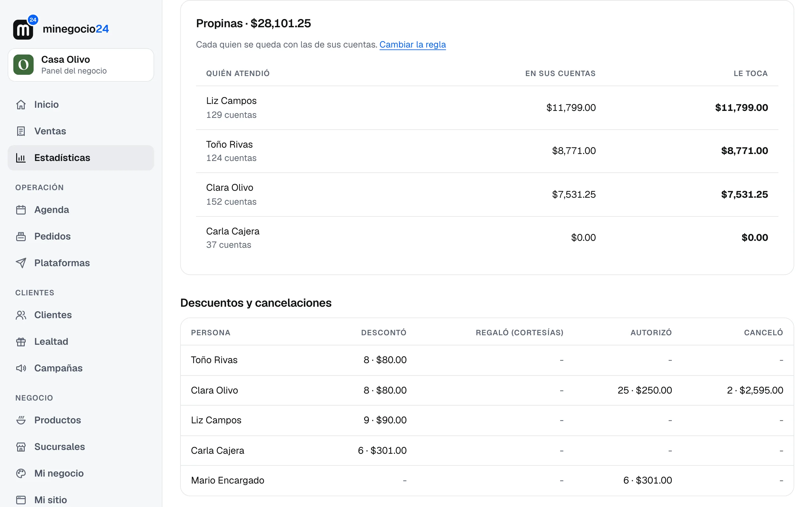812x507 pixels.
Task: Click the Plataformas paper plane icon
Action: (x=21, y=263)
